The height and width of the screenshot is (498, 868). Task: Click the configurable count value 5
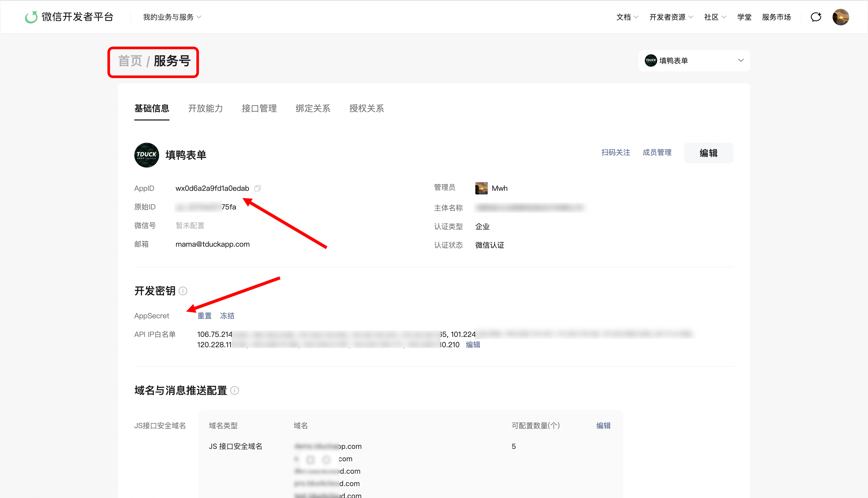pos(514,446)
